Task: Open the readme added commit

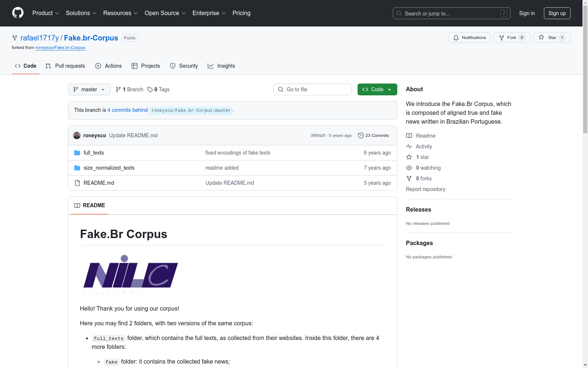Action: pos(222,168)
